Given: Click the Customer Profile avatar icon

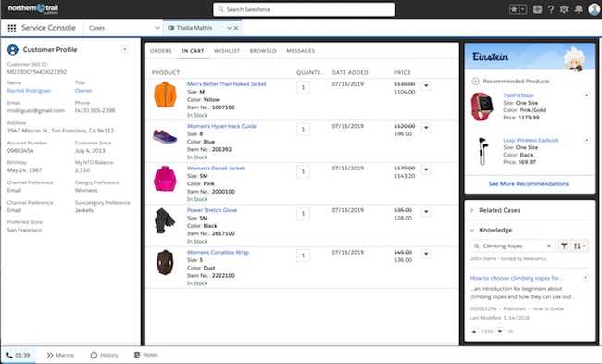Looking at the screenshot, I should [x=13, y=49].
